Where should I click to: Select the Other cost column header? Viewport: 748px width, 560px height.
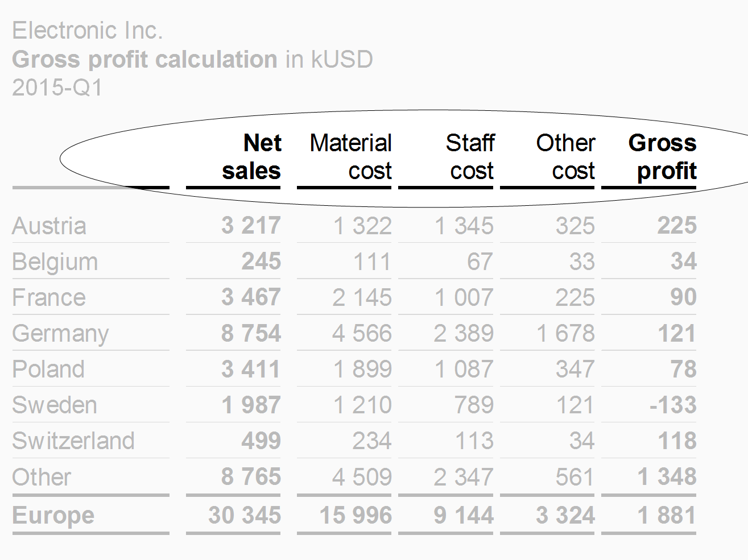click(x=565, y=157)
